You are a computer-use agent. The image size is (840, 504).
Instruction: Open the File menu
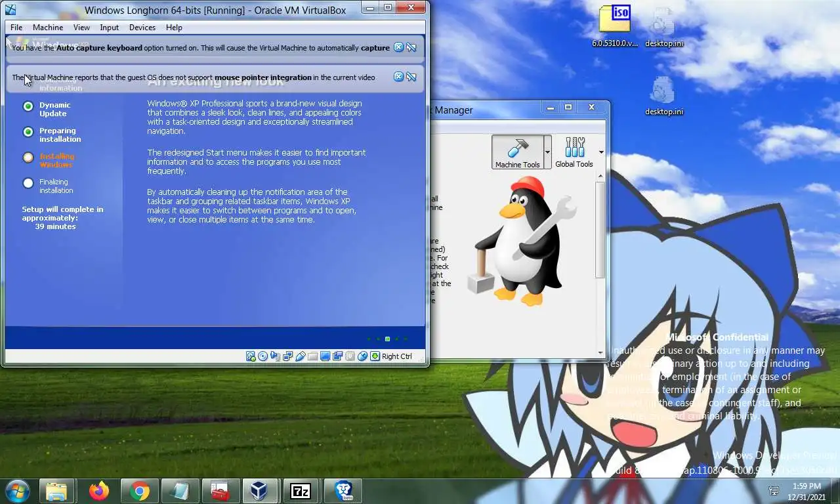tap(16, 28)
